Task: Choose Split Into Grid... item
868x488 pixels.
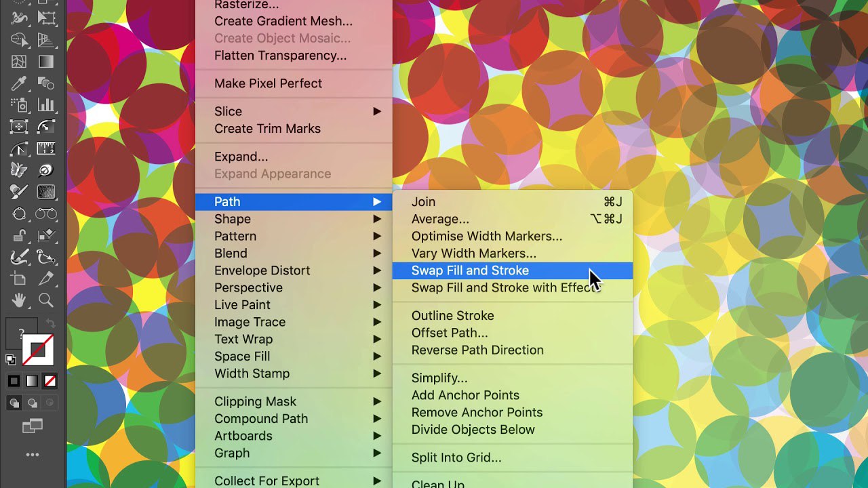Action: [x=513, y=457]
